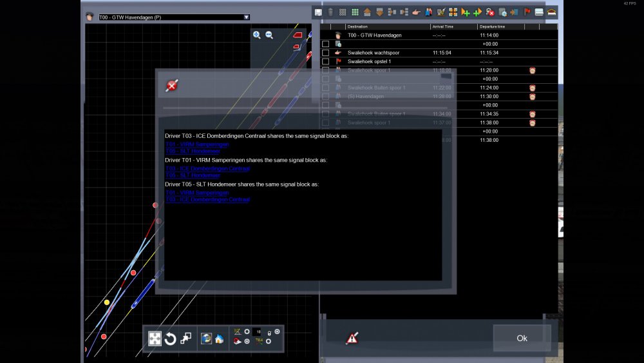644x363 pixels.
Task: Click the red flag toolbar icon
Action: pos(527,12)
